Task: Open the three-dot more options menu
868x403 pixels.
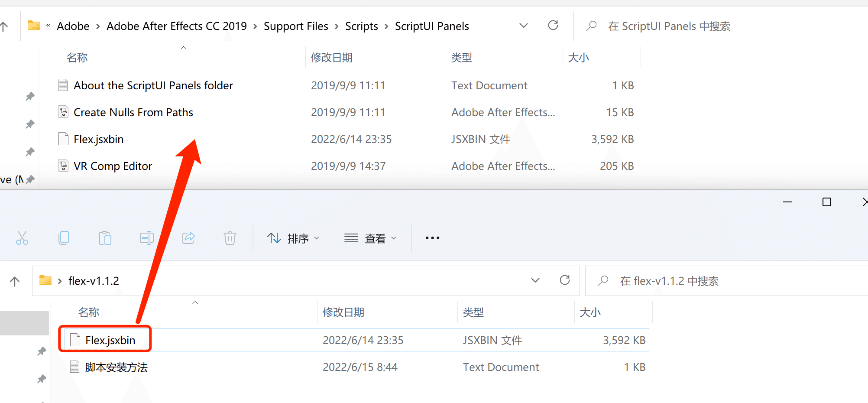Action: [432, 238]
